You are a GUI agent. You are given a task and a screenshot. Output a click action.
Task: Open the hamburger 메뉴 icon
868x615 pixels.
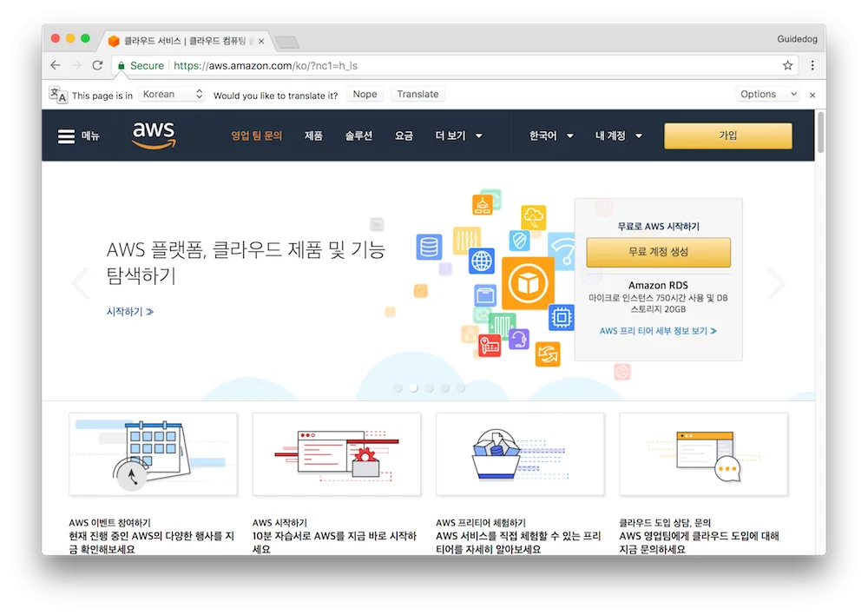point(67,136)
